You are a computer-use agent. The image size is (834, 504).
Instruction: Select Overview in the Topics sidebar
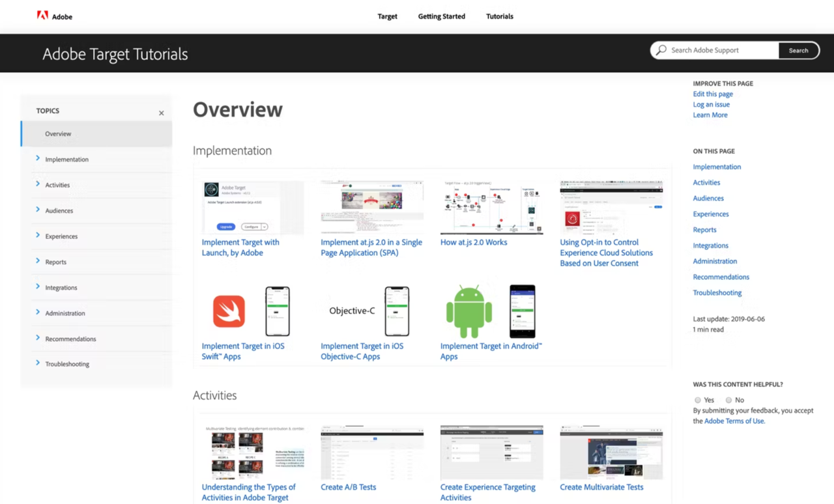coord(96,133)
